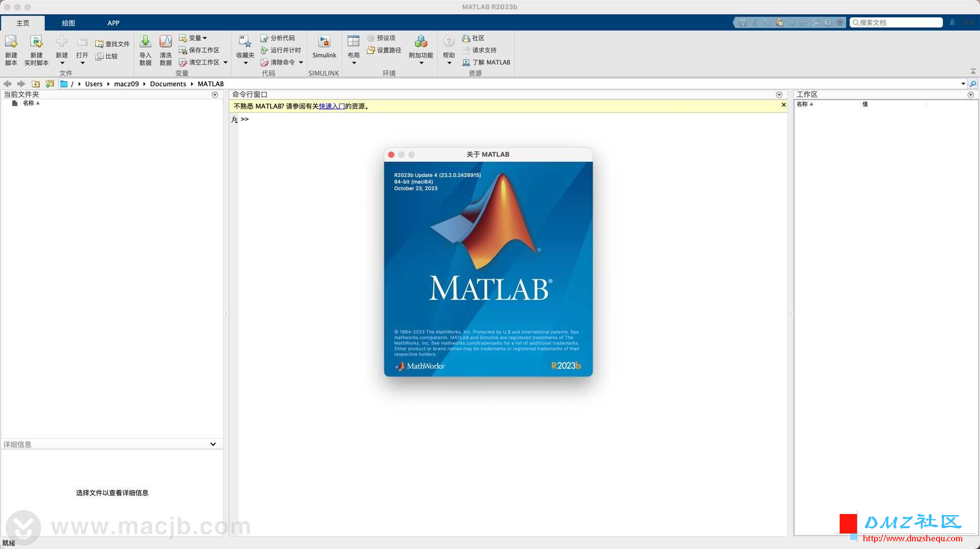The width and height of the screenshot is (980, 549).
Task: Click the fx function browser icon
Action: [x=234, y=119]
